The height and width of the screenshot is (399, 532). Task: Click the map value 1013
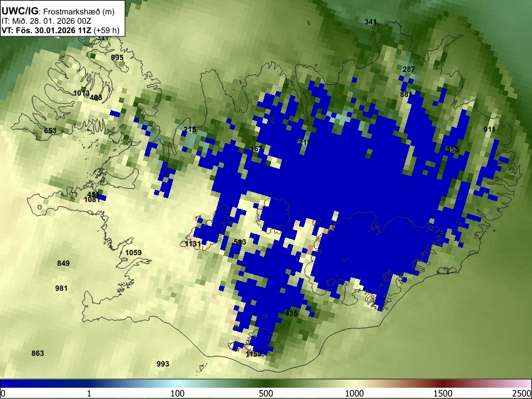pos(81,93)
